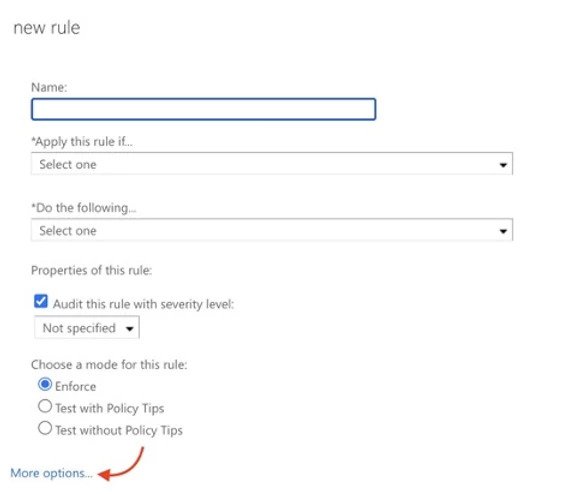Choose the Test with Policy Tips radio button

pyautogui.click(x=45, y=406)
